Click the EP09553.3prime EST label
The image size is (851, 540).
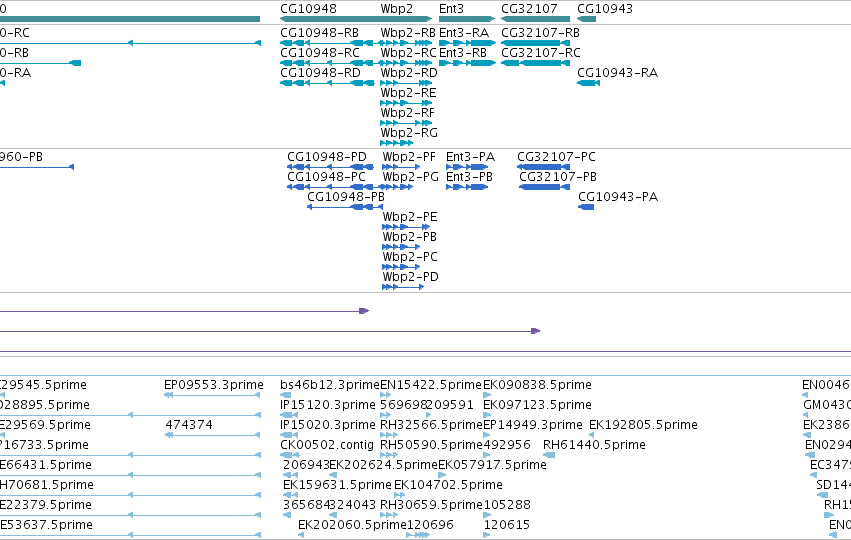click(x=214, y=385)
